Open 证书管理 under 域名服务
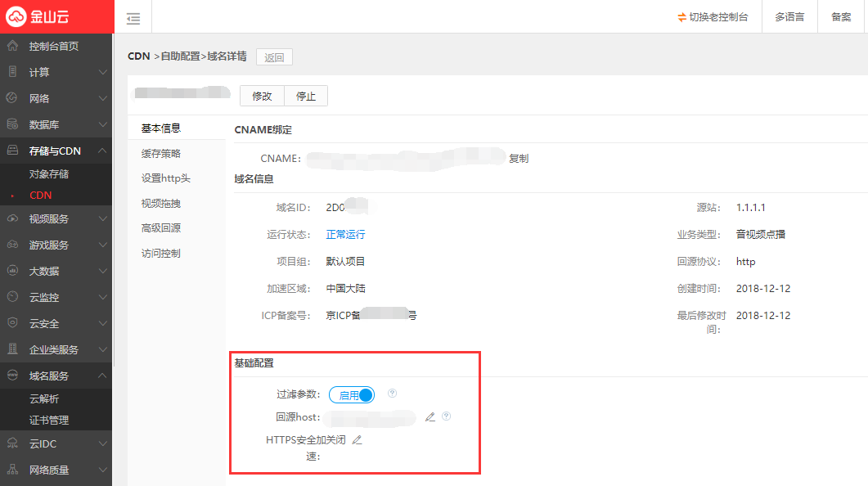This screenshot has height=486, width=868. point(49,420)
